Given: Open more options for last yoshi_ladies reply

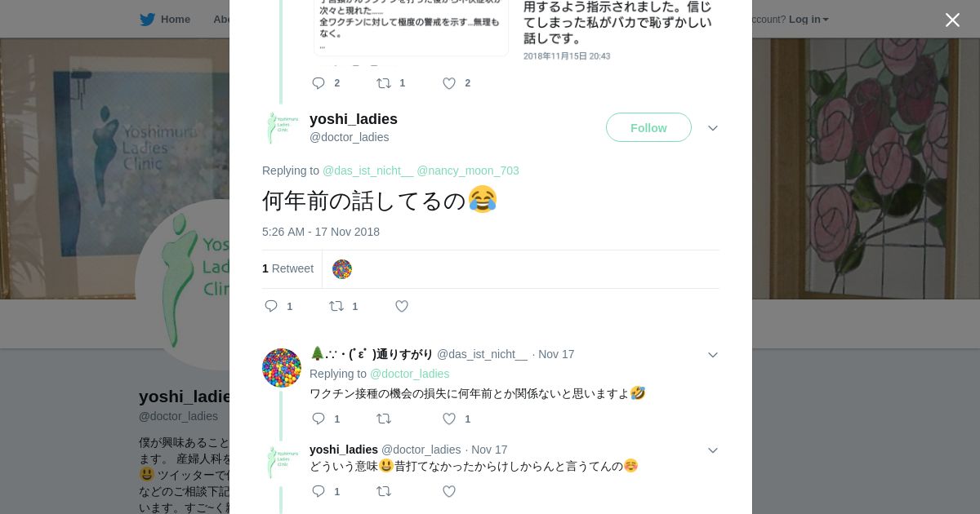Looking at the screenshot, I should 713,450.
